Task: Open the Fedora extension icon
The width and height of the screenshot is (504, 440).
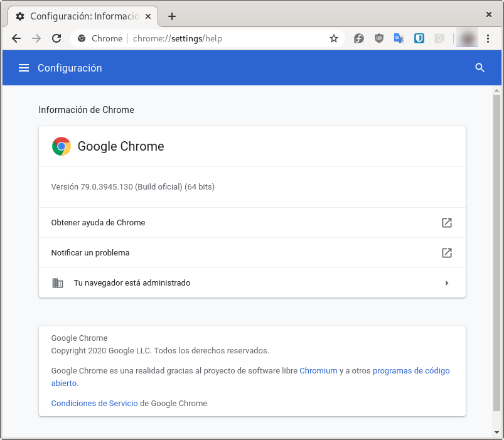Action: (359, 38)
